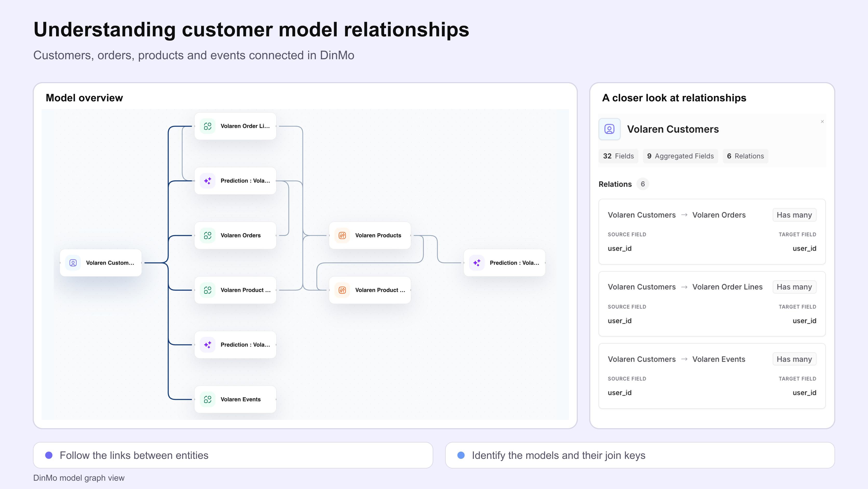This screenshot has height=489, width=868.
Task: Click the source field user_id in the Volaren Events card
Action: (619, 393)
